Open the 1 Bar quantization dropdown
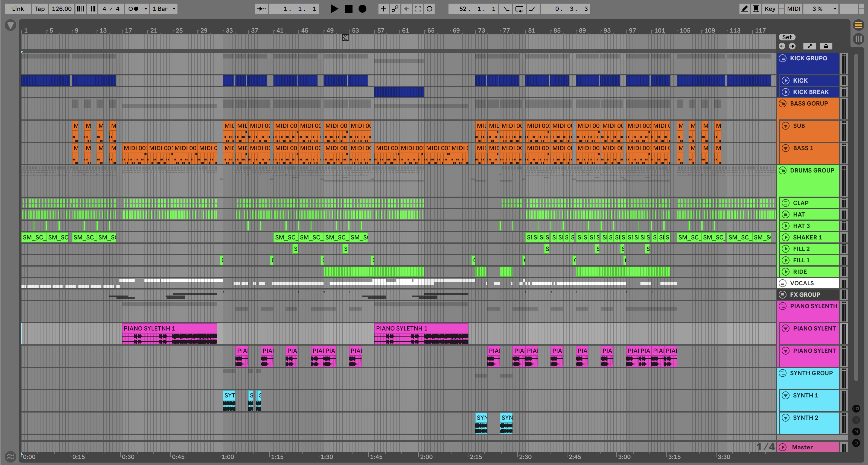868x465 pixels. 164,9
